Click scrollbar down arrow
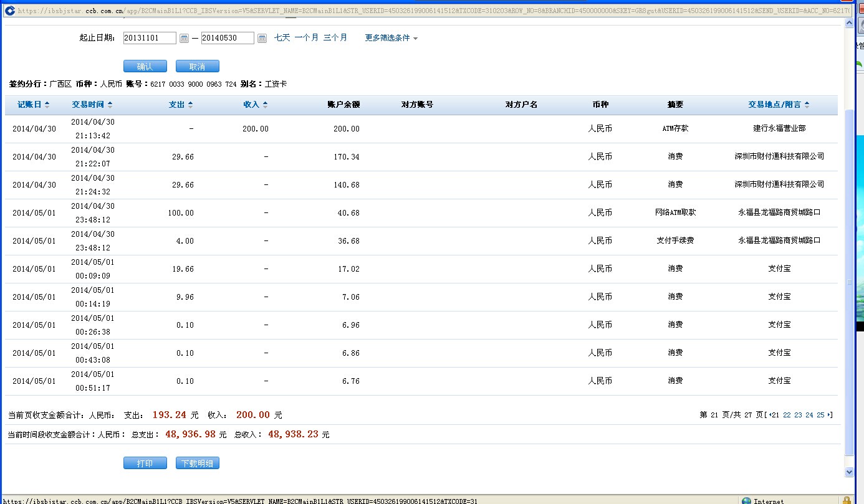Viewport: 864px width, 504px height. point(848,472)
